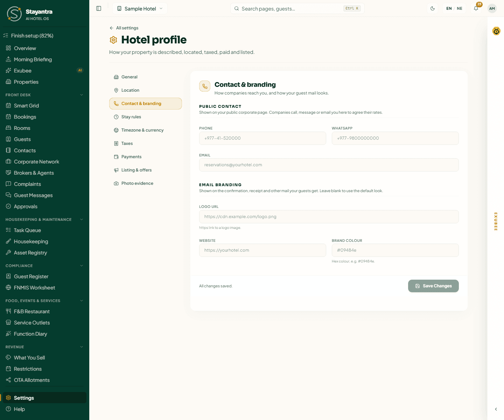Switch language to EN
This screenshot has height=420, width=504.
tap(449, 8)
